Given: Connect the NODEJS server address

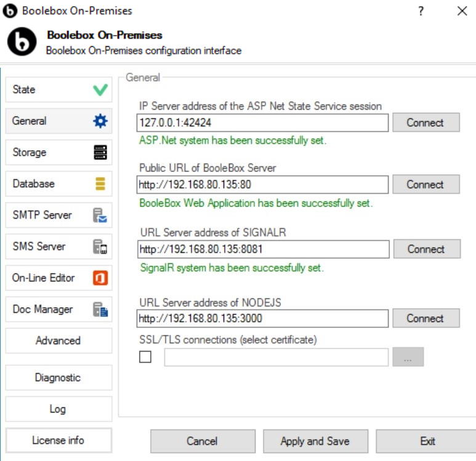Looking at the screenshot, I should pyautogui.click(x=426, y=318).
